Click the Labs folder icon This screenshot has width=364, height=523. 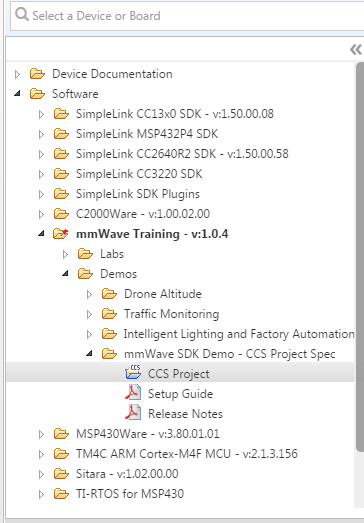point(85,254)
